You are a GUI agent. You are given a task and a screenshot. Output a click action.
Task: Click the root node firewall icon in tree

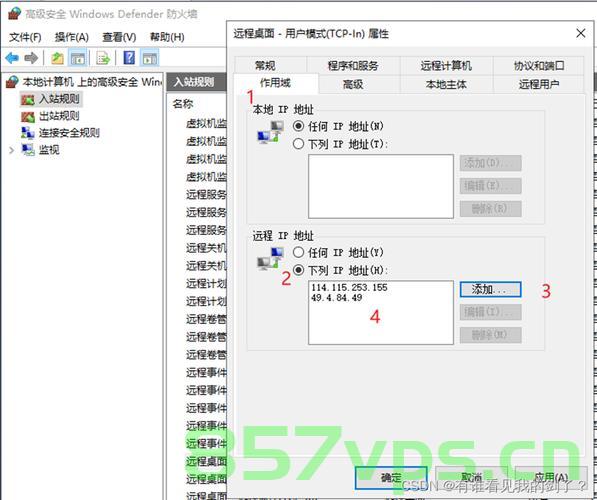tap(12, 82)
